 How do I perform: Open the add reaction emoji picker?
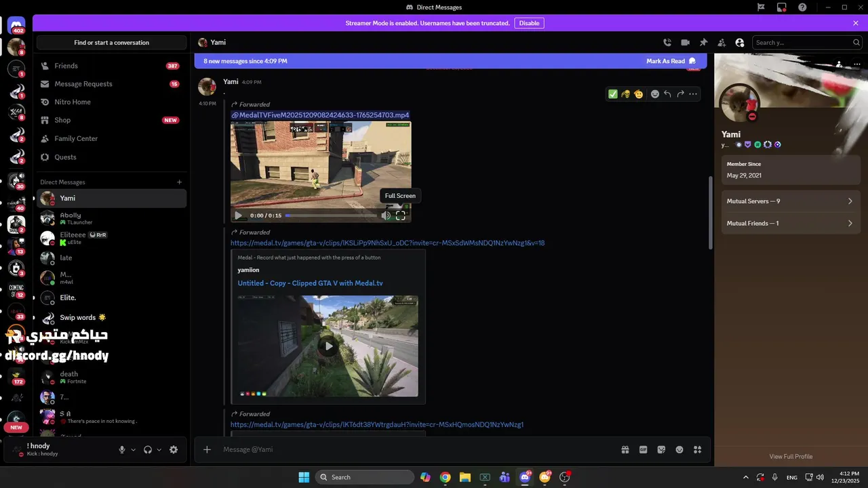point(655,94)
